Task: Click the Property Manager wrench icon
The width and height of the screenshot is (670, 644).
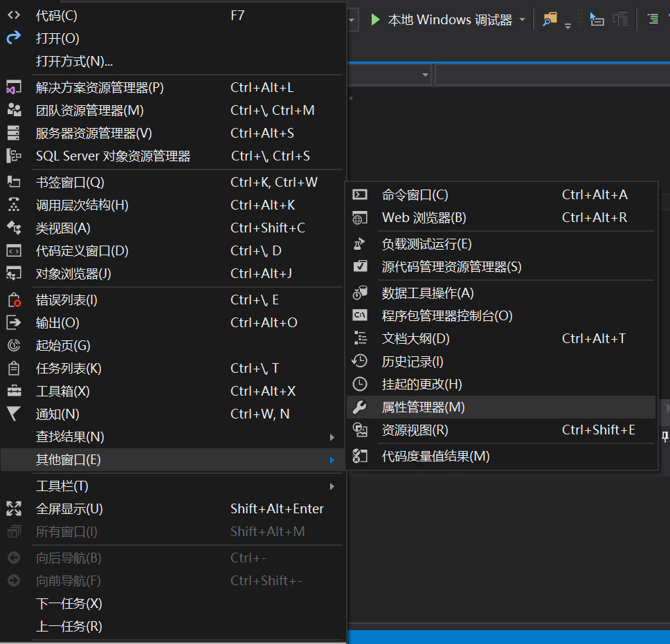Action: pyautogui.click(x=360, y=407)
